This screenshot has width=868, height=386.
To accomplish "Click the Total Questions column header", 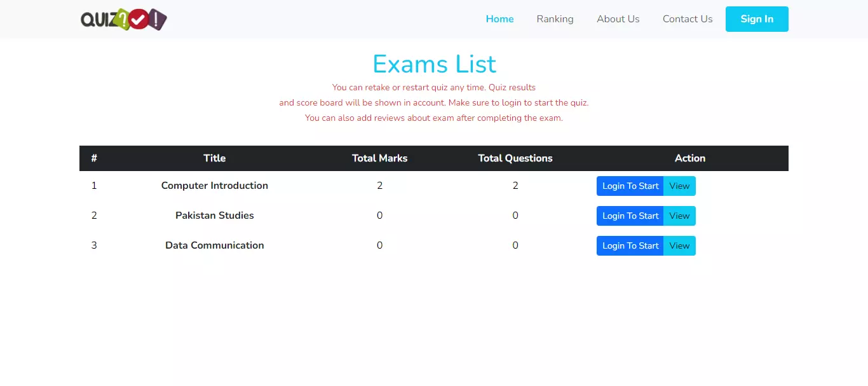I will tap(515, 158).
